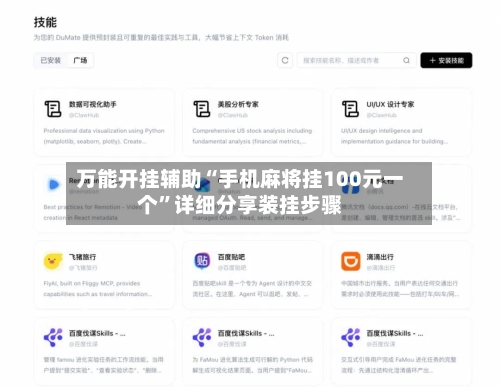Image resolution: width=500 pixels, height=387 pixels.
Task: Click the scroll icon of UI/UX 设计专家 card
Action: coord(350,109)
